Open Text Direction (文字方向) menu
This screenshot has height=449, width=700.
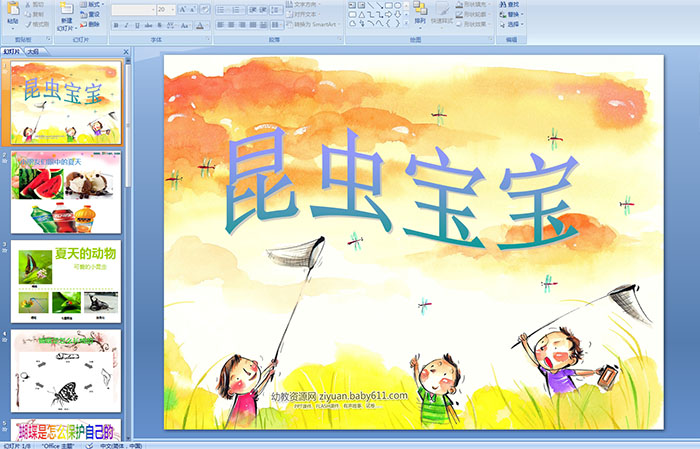tap(303, 4)
